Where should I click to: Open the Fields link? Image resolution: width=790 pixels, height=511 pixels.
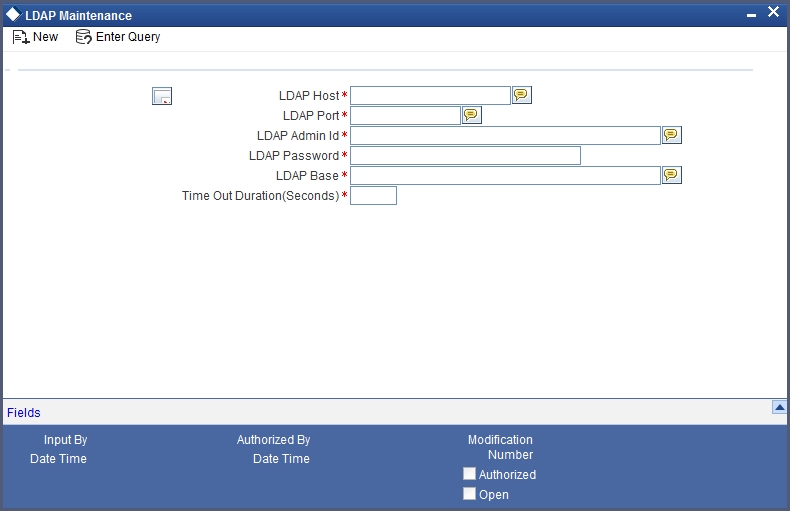coord(24,413)
